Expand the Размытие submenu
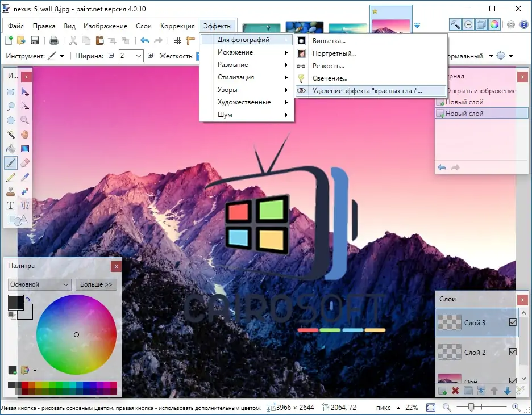532x415 pixels. [247, 65]
